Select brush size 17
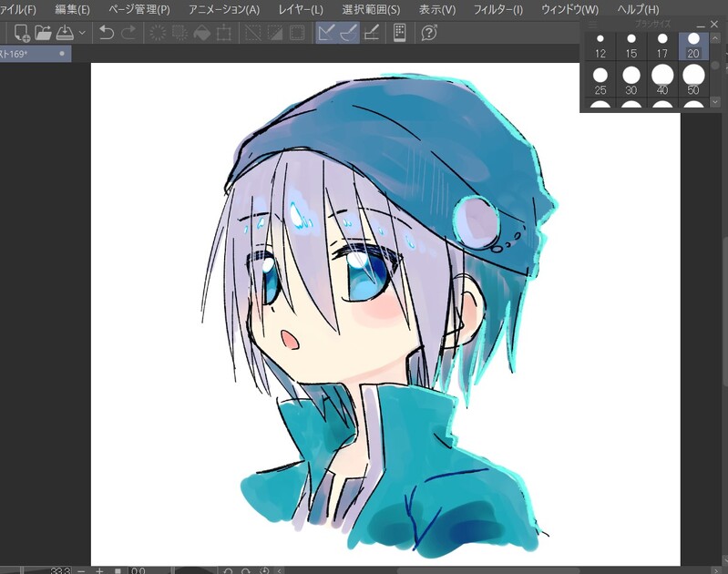The height and width of the screenshot is (574, 728). (662, 46)
